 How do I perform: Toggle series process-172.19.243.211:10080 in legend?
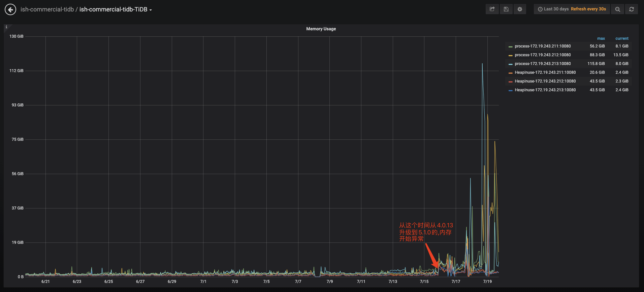click(x=543, y=46)
